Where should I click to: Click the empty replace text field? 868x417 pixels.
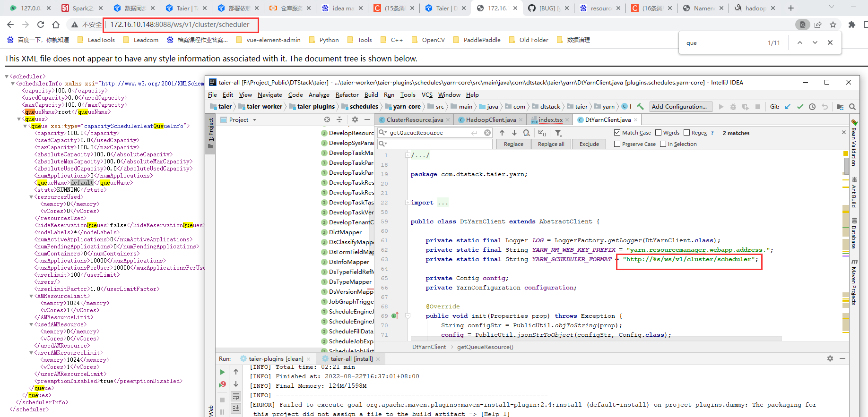pos(435,144)
